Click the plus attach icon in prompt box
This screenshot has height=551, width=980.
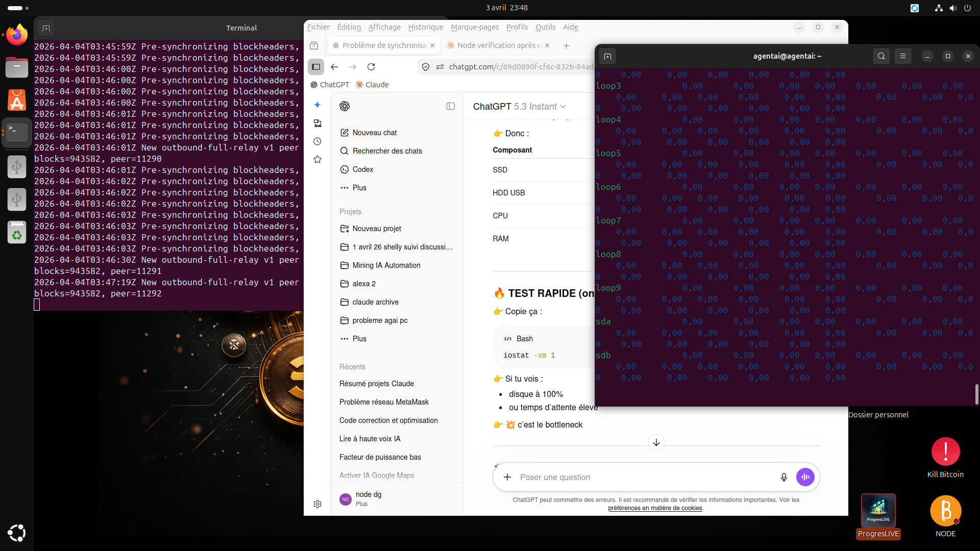click(507, 477)
